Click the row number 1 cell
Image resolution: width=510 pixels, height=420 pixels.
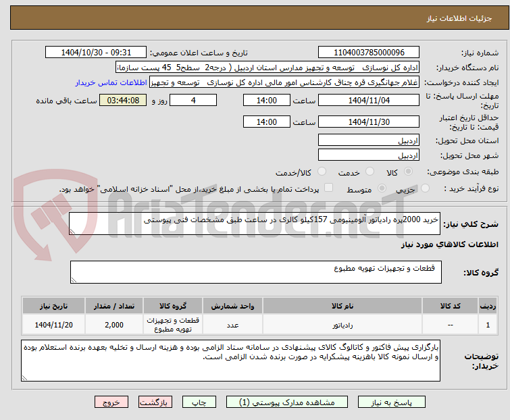tap(488, 325)
